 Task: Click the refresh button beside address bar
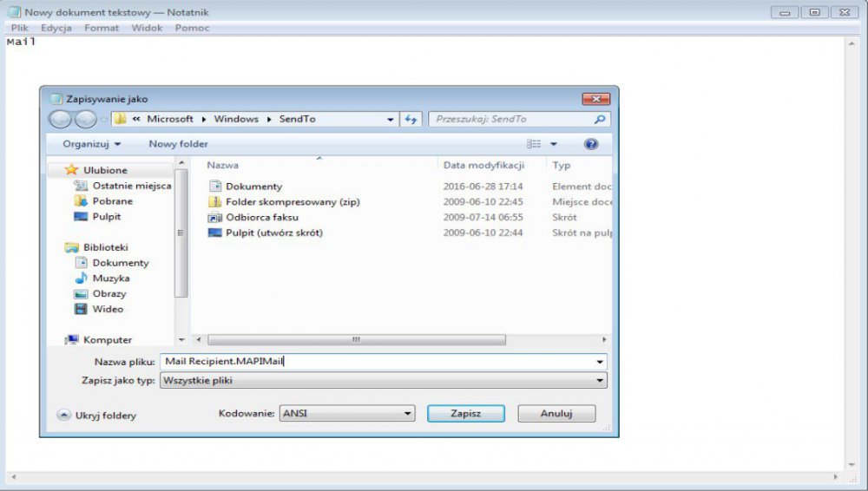411,119
